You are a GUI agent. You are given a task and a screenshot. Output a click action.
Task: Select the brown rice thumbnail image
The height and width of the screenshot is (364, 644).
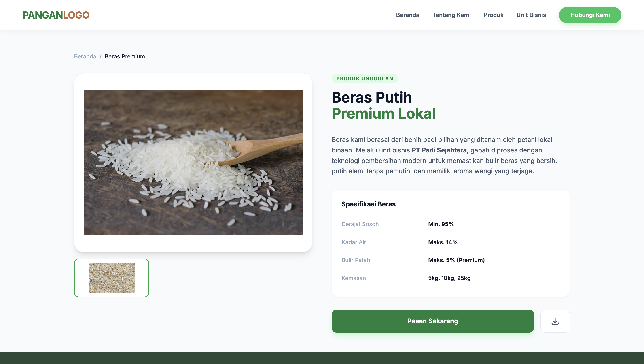coord(112,278)
